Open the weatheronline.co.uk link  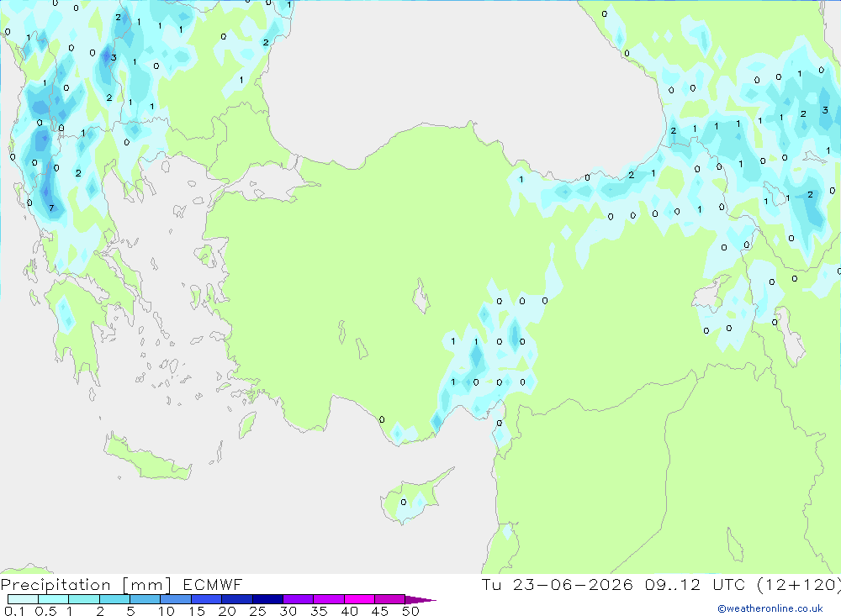click(x=770, y=608)
